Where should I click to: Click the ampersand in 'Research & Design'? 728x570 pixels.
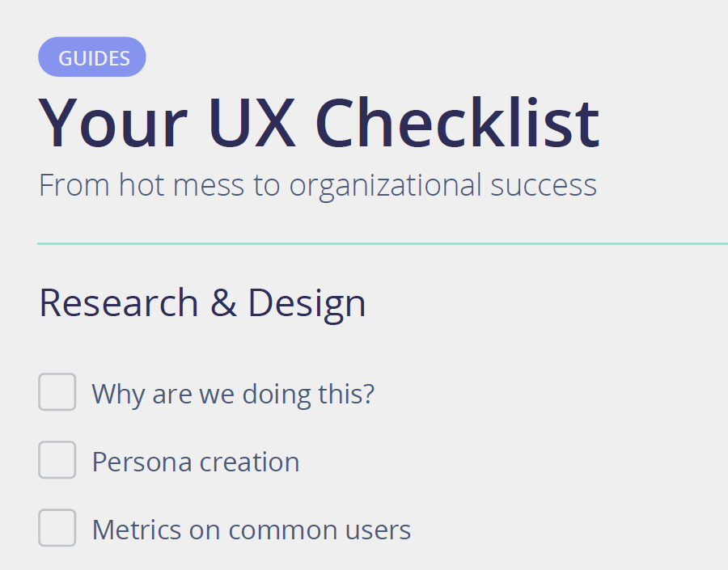click(223, 303)
